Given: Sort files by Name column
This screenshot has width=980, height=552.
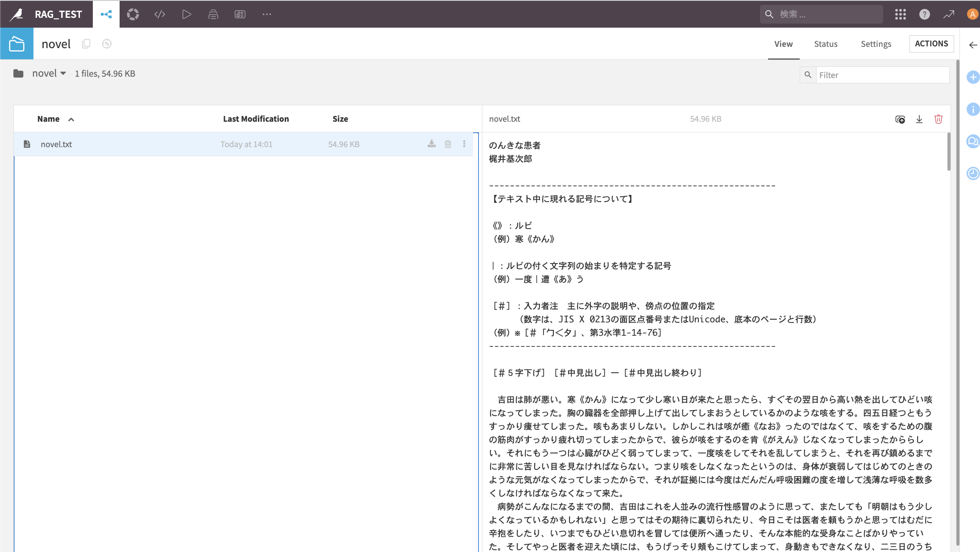Looking at the screenshot, I should (49, 119).
